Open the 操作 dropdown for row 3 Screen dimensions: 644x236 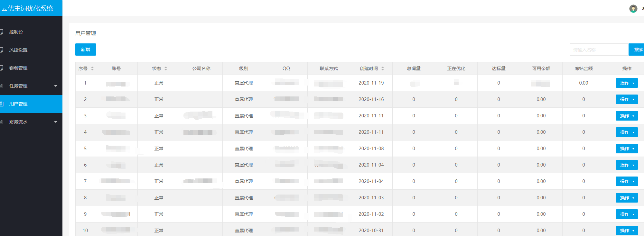pos(627,116)
